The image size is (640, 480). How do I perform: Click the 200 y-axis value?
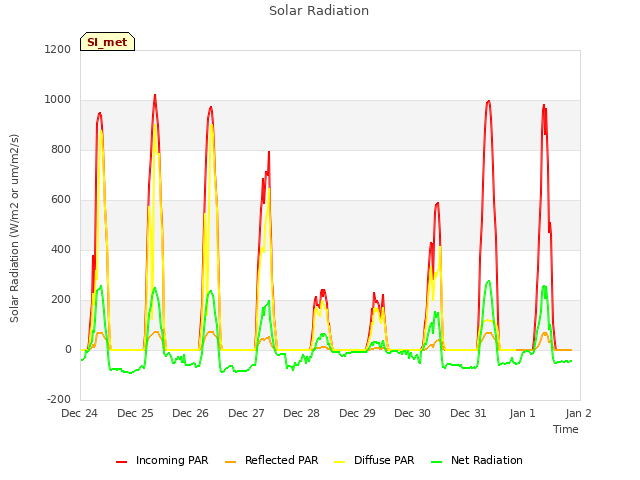tap(61, 300)
